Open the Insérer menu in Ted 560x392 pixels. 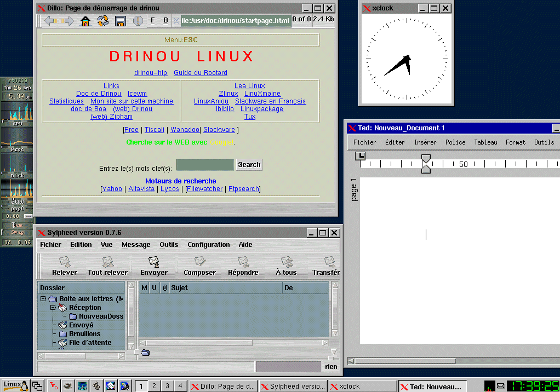tap(425, 142)
